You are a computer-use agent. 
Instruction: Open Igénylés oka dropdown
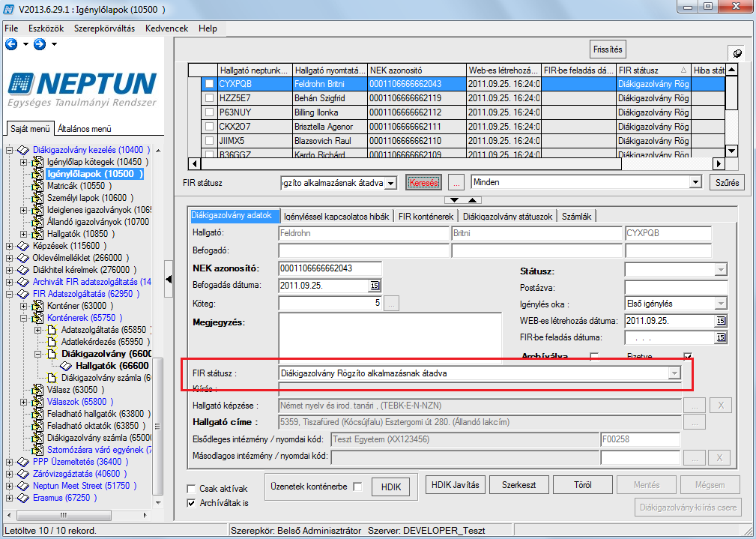(721, 304)
